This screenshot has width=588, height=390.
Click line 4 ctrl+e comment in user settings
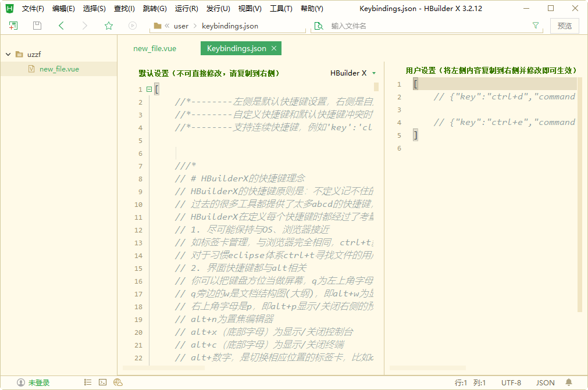point(504,122)
